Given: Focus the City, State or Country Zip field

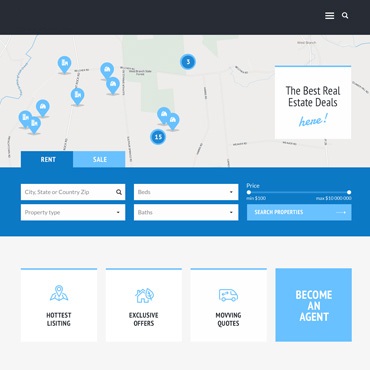Looking at the screenshot, I should (73, 192).
